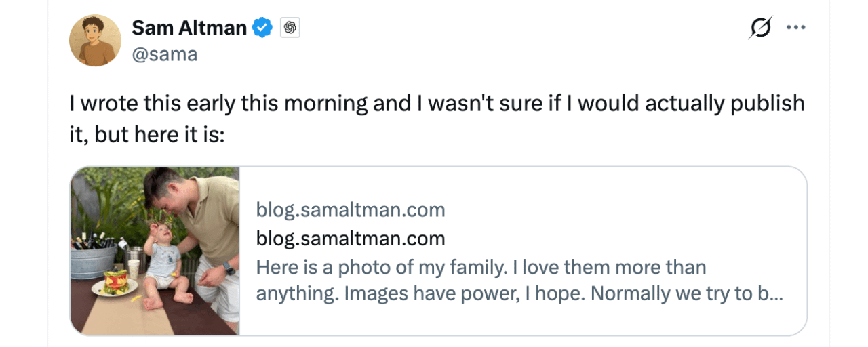Click the OpenAI affiliation badge

click(290, 28)
